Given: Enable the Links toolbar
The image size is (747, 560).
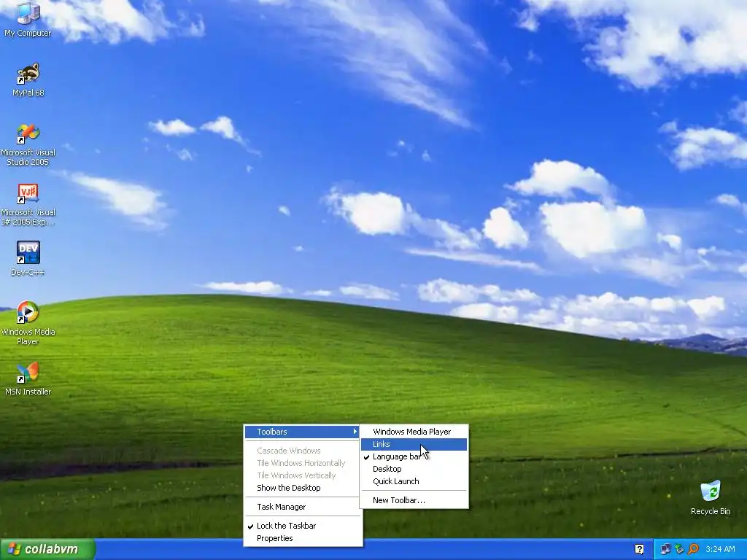Looking at the screenshot, I should 414,444.
